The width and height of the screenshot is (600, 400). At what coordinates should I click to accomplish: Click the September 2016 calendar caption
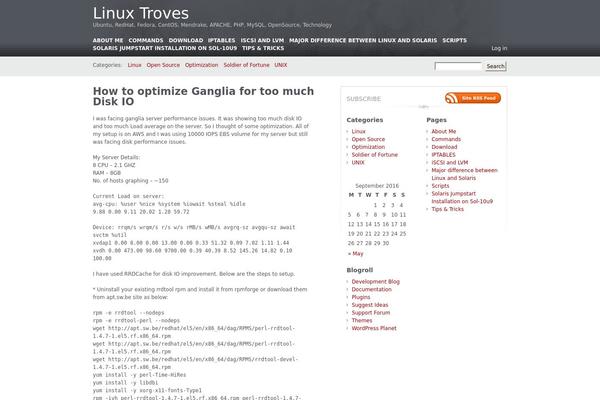[377, 186]
